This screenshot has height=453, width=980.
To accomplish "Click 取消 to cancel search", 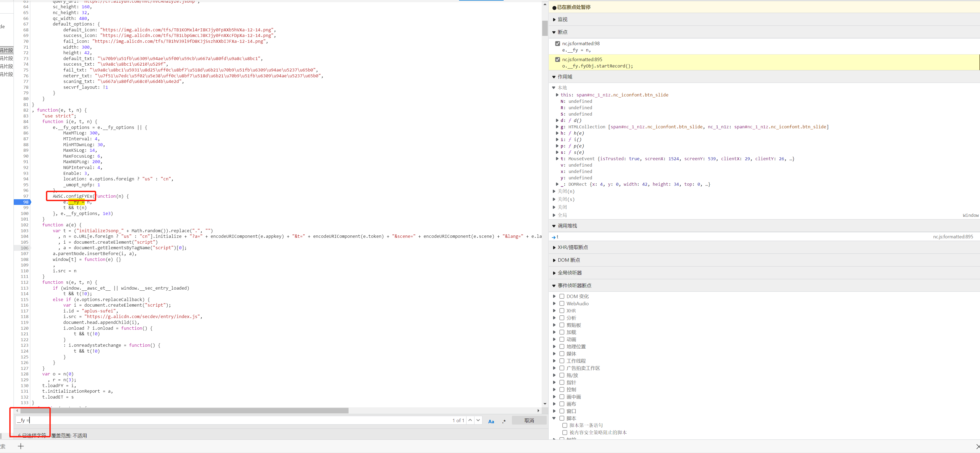I will [x=529, y=421].
